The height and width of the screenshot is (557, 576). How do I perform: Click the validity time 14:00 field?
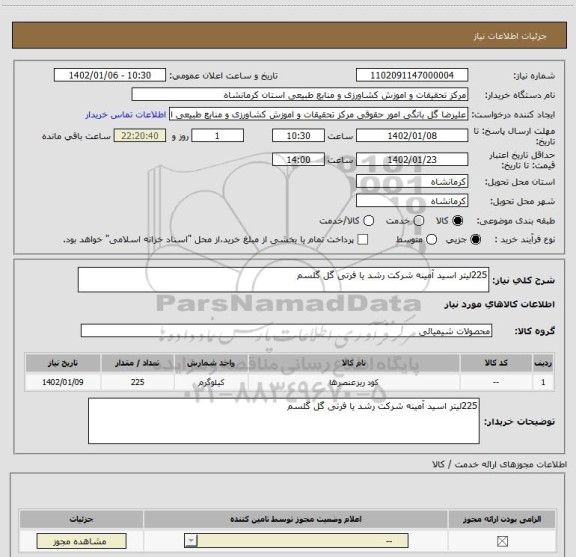pyautogui.click(x=298, y=159)
